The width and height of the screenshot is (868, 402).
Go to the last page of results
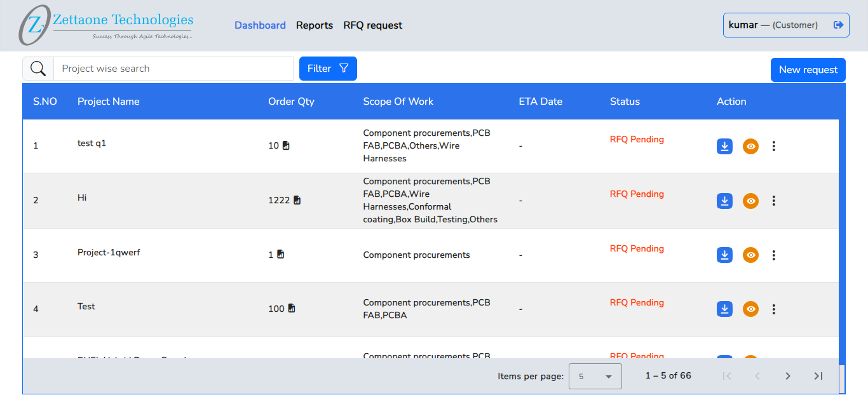[818, 376]
